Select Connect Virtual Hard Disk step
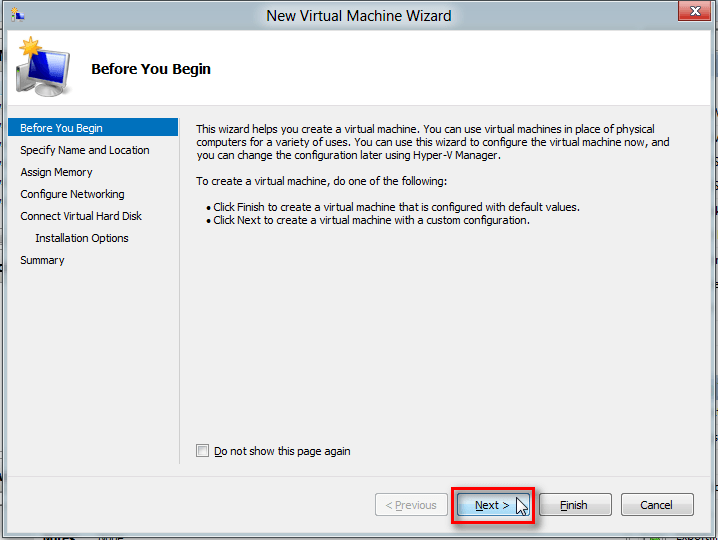Screen dimensions: 718x540 point(81,216)
